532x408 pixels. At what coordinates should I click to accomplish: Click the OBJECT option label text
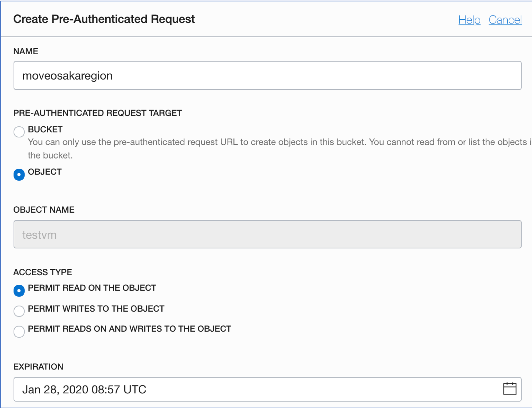click(45, 172)
